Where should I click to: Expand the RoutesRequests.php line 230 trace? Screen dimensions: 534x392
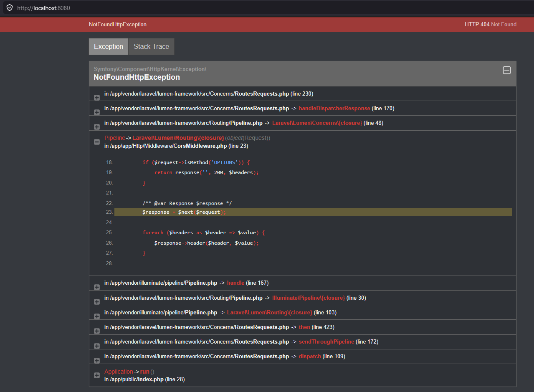(x=97, y=98)
